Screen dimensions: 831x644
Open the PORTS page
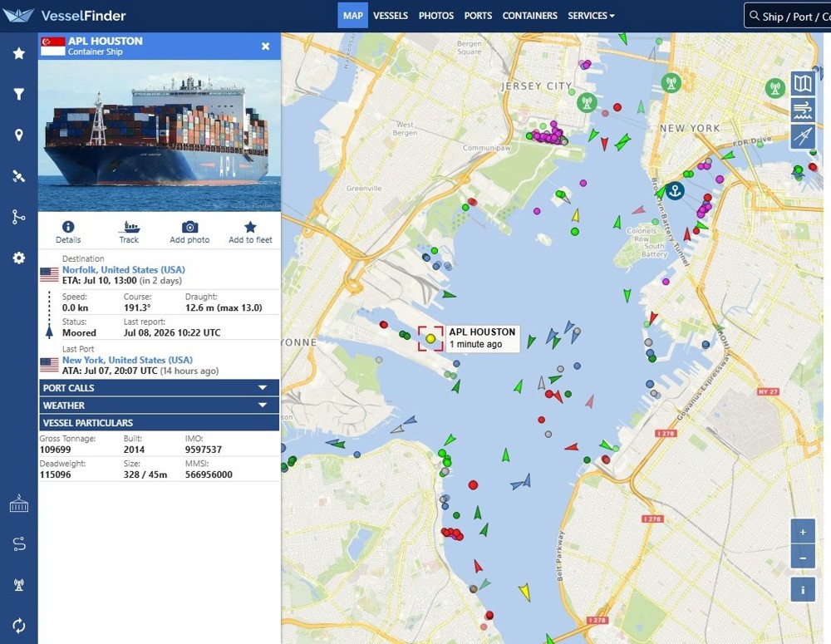tap(478, 15)
